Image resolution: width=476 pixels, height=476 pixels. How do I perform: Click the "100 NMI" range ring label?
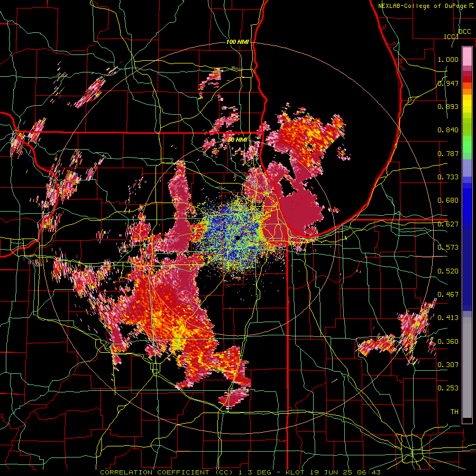237,42
